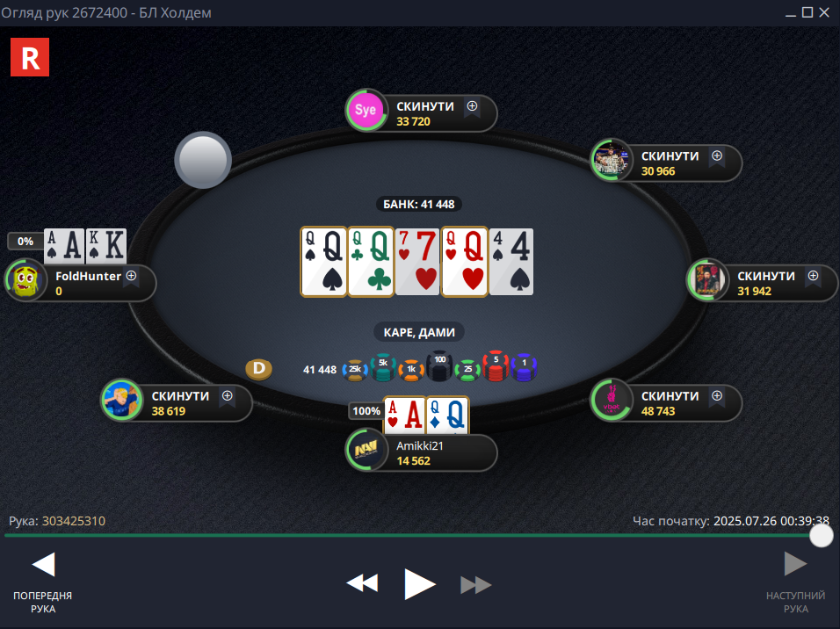Click the plus icon next to FoldHunter
This screenshot has height=629, width=840.
tap(131, 275)
